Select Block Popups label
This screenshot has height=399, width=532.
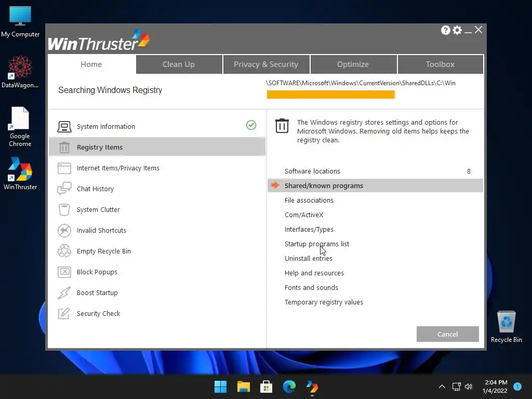pos(97,272)
